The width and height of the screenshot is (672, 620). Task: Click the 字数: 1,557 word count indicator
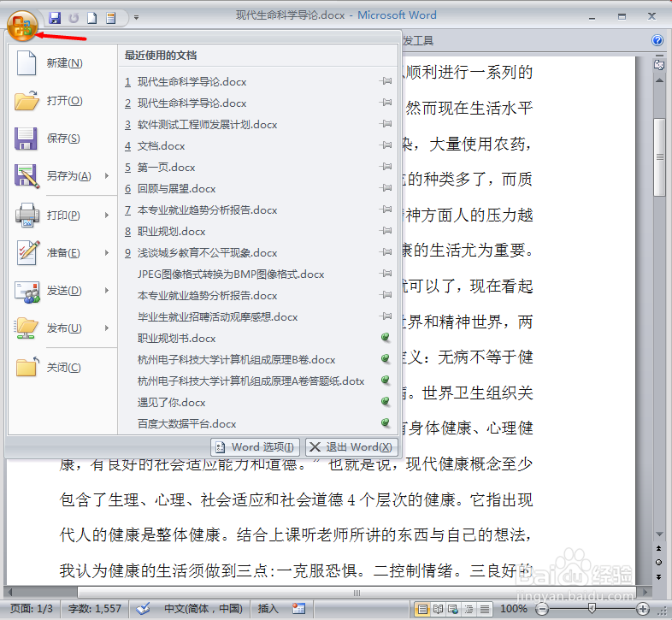(x=95, y=608)
